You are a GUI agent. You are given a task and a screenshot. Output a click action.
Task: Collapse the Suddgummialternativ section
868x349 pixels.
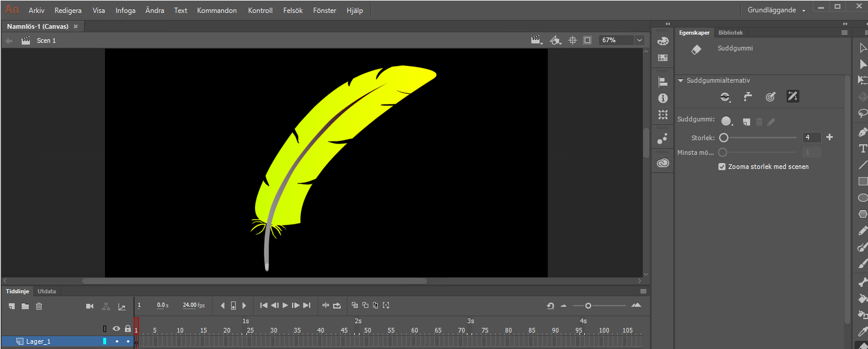click(681, 80)
